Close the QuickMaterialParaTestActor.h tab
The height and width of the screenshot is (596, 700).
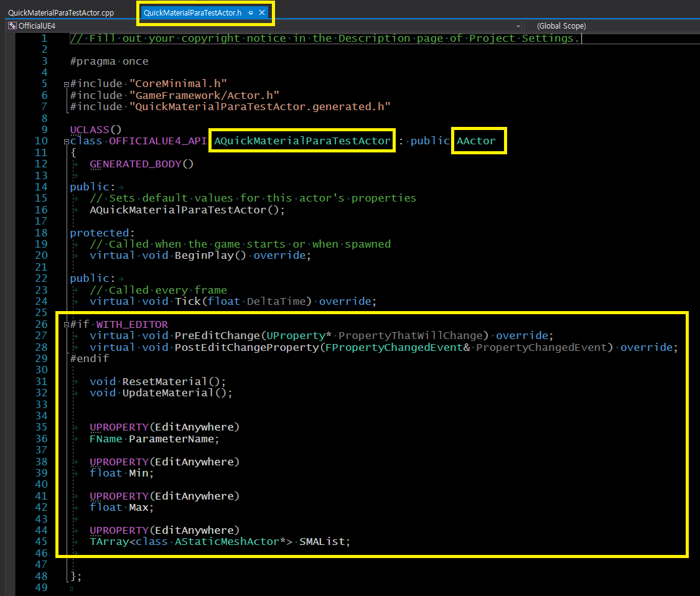[x=262, y=12]
